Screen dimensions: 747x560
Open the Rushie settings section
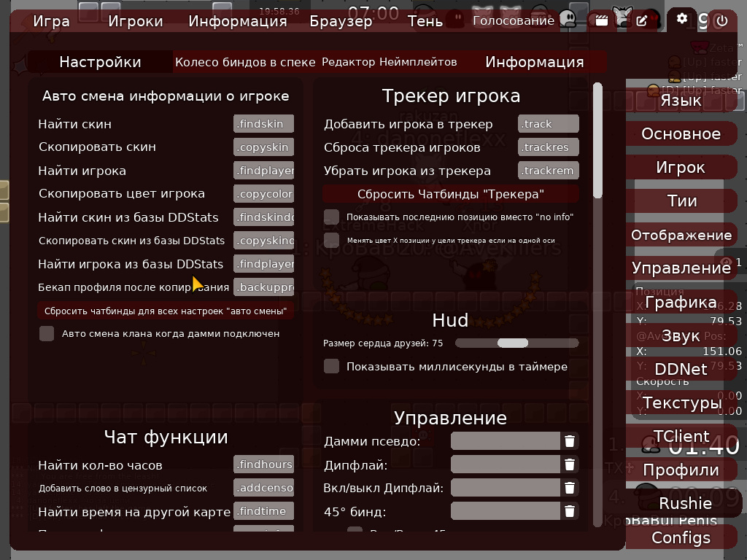coord(685,503)
